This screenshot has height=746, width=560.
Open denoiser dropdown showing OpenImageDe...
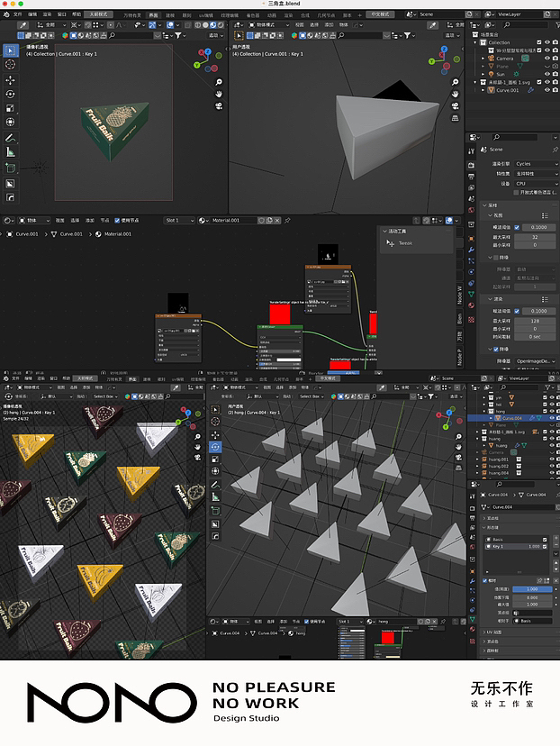pos(537,361)
